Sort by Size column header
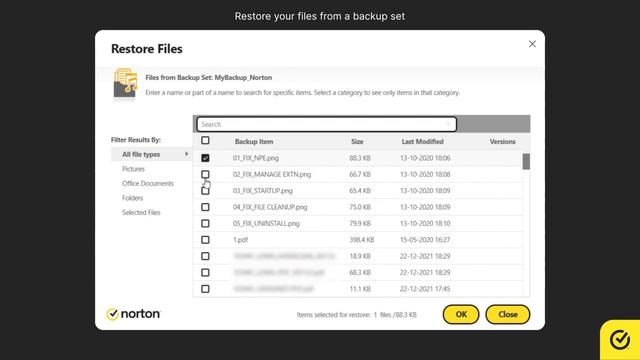The width and height of the screenshot is (640, 360). [x=357, y=142]
